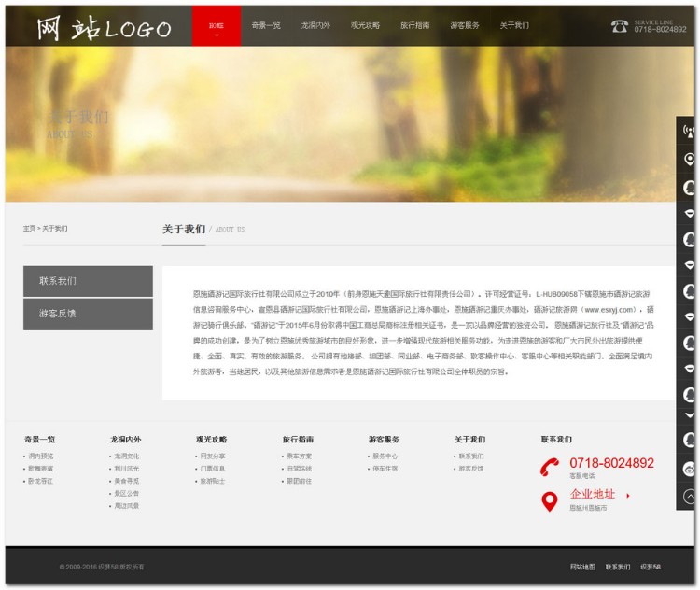Open the 网友分享 footer link
Image resolution: width=700 pixels, height=590 pixels.
point(213,456)
